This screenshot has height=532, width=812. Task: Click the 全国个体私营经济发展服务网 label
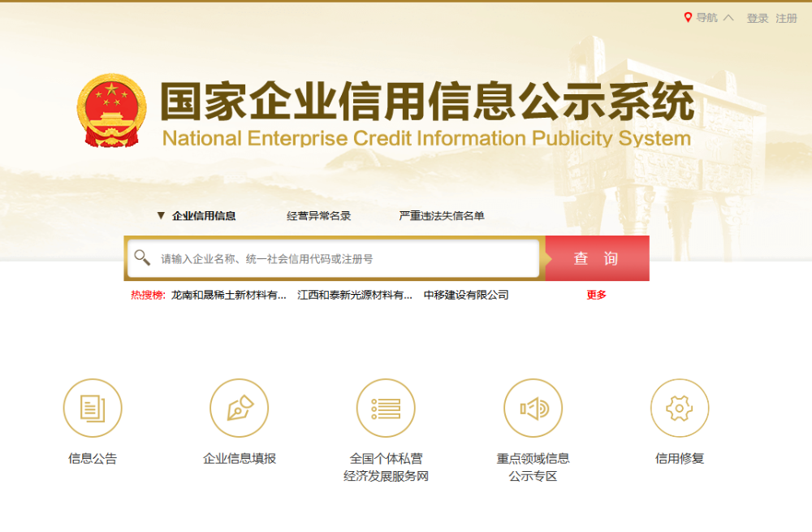[x=386, y=467]
